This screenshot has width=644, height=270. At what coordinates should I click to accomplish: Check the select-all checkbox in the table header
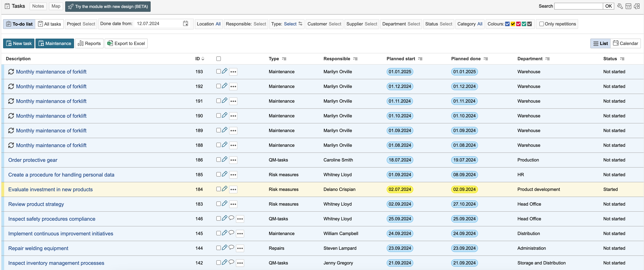coord(219,59)
